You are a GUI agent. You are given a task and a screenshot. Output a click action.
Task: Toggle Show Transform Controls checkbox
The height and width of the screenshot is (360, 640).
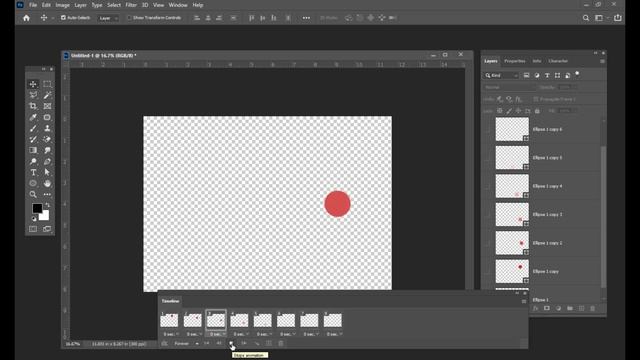129,18
